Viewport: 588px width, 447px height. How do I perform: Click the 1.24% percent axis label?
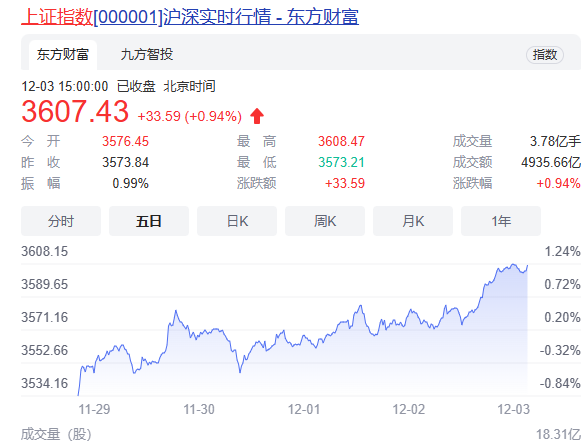(x=562, y=251)
